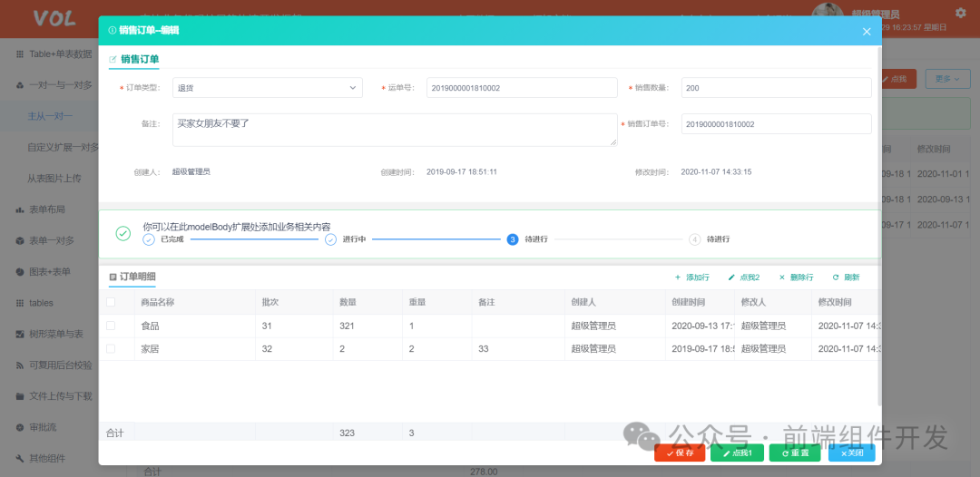Click the 其他组件 wrench icon in sidebar
The image size is (980, 477).
point(20,459)
